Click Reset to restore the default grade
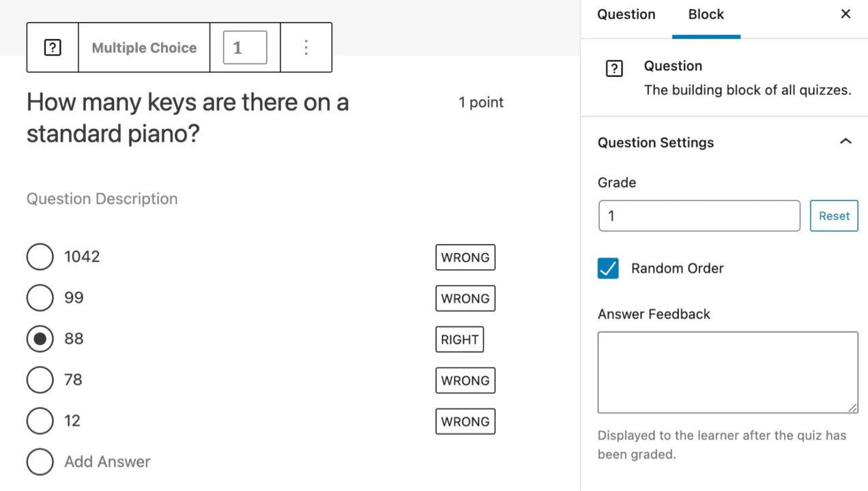 click(x=833, y=215)
